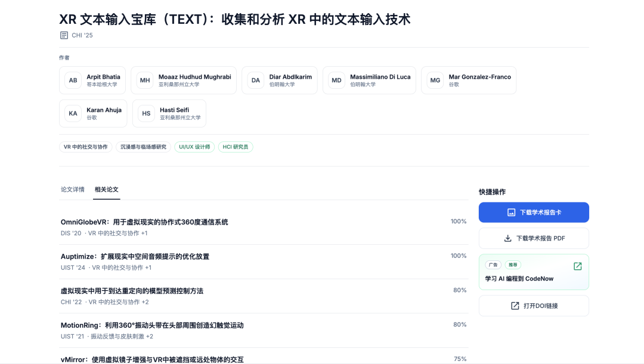This screenshot has width=644, height=364.
Task: Open author card for Hasti Seifi
Action: pyautogui.click(x=169, y=113)
